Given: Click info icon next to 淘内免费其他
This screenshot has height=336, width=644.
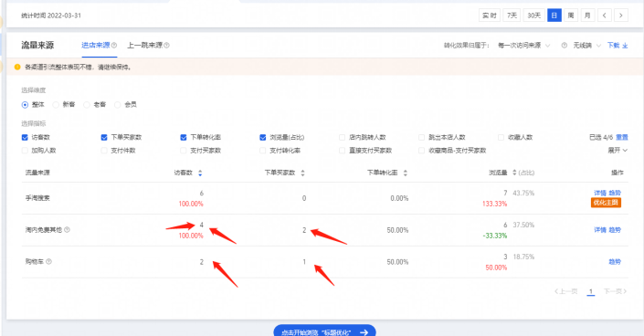Looking at the screenshot, I should 67,229.
